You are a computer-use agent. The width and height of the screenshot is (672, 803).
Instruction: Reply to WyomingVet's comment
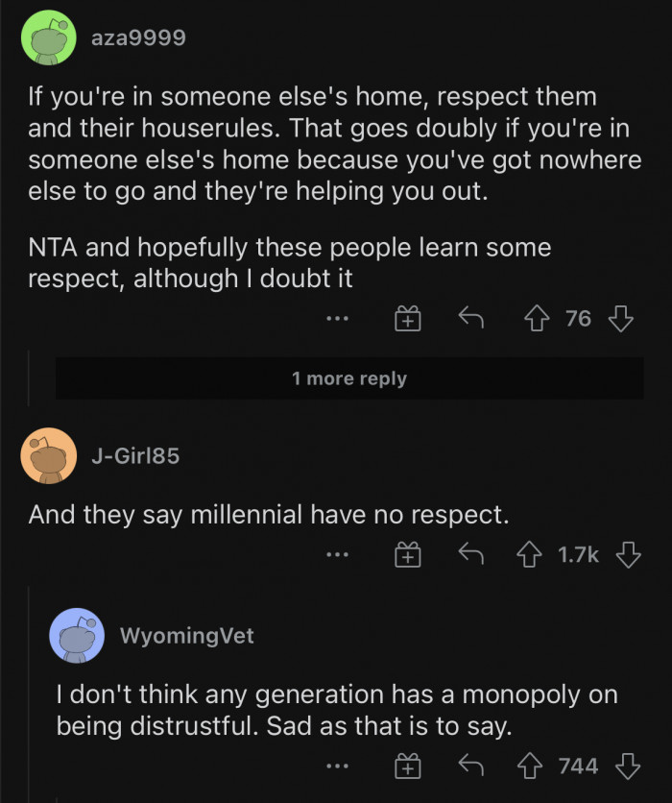470,766
